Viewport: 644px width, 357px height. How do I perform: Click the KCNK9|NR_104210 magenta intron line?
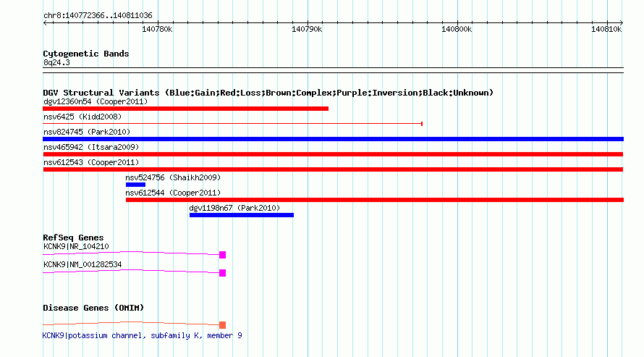131,253
